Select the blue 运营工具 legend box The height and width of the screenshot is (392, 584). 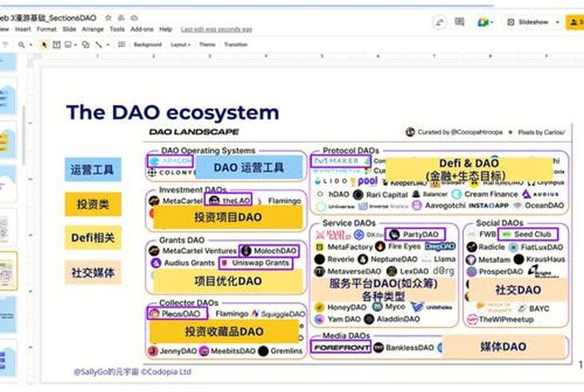pyautogui.click(x=93, y=169)
